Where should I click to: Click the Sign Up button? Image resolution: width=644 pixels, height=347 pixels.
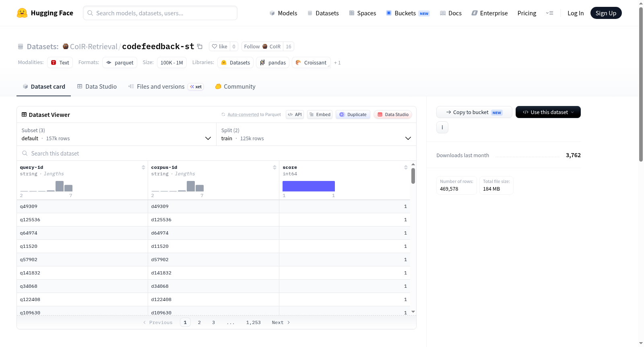[x=606, y=13]
